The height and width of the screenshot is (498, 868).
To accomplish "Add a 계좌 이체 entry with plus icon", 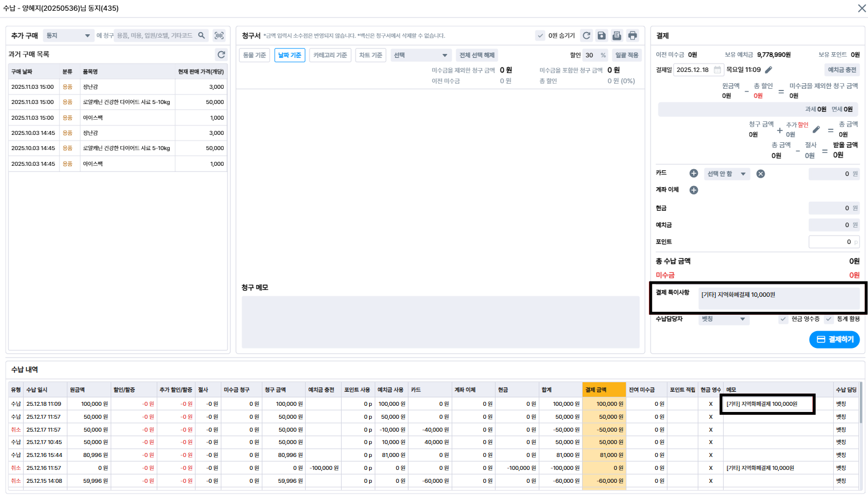I will pyautogui.click(x=694, y=190).
